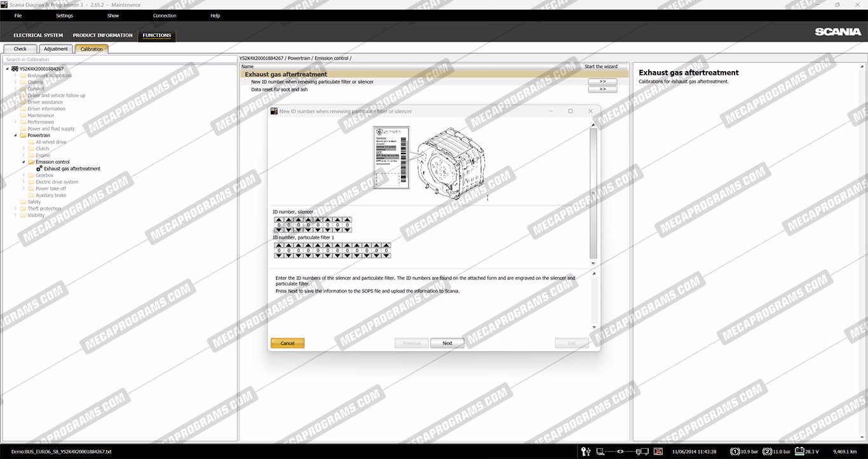Screen dimensions: 868x459
Task: Switch to the ELECTRICAL SYSTEM tab
Action: [x=38, y=36]
